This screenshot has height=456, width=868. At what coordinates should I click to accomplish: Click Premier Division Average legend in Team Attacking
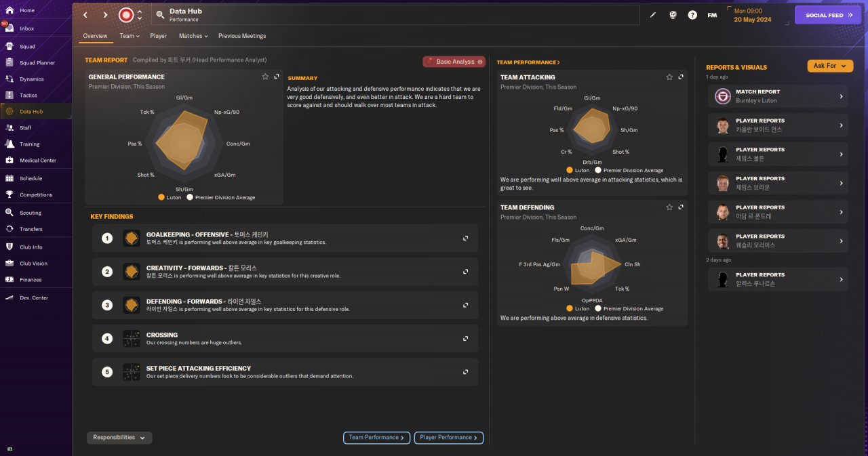point(629,171)
